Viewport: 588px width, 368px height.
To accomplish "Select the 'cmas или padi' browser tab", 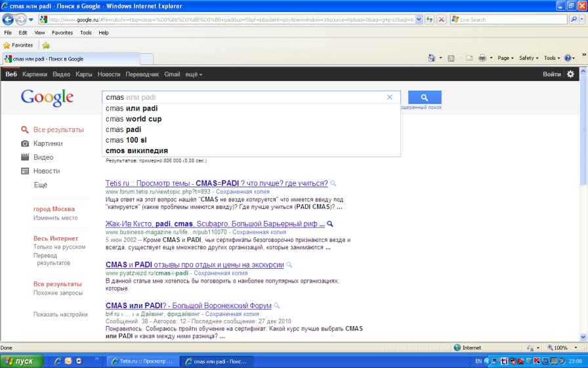I will [72, 59].
